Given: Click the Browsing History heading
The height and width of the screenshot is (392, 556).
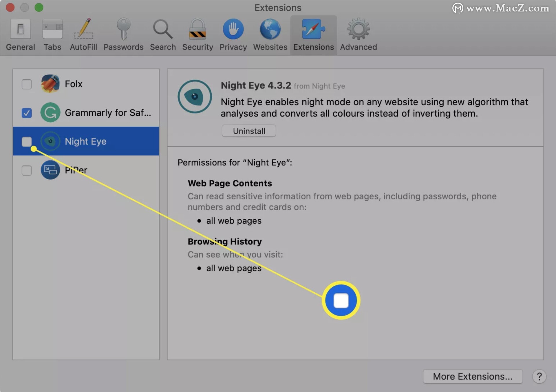Looking at the screenshot, I should [225, 241].
